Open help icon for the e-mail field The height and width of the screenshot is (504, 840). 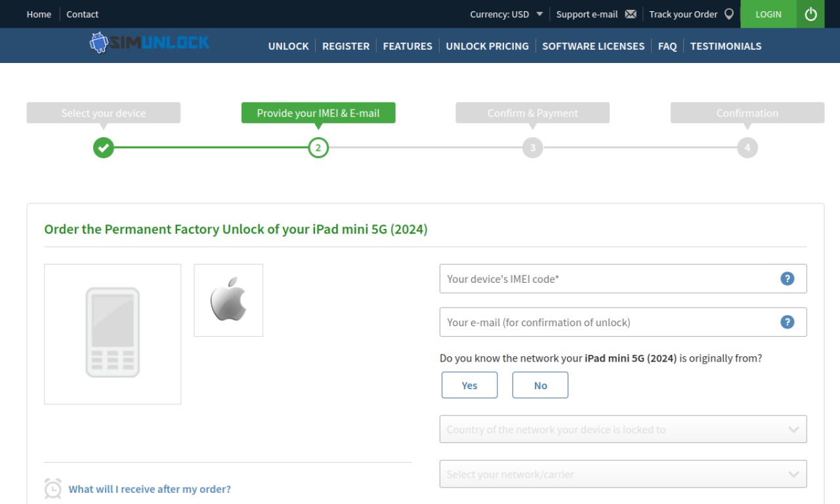pos(787,322)
